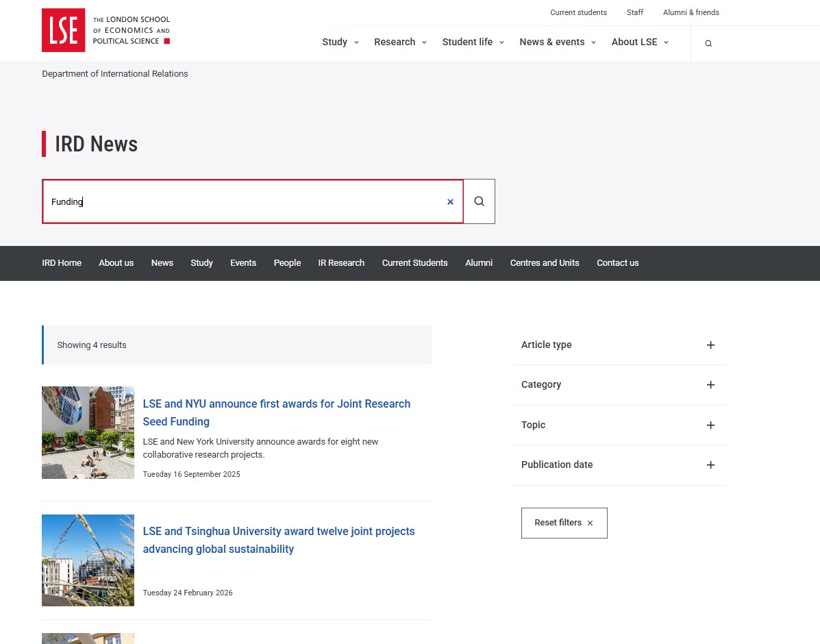Click the NYU article campus plaza thumbnail
Image resolution: width=820 pixels, height=644 pixels.
[x=88, y=433]
